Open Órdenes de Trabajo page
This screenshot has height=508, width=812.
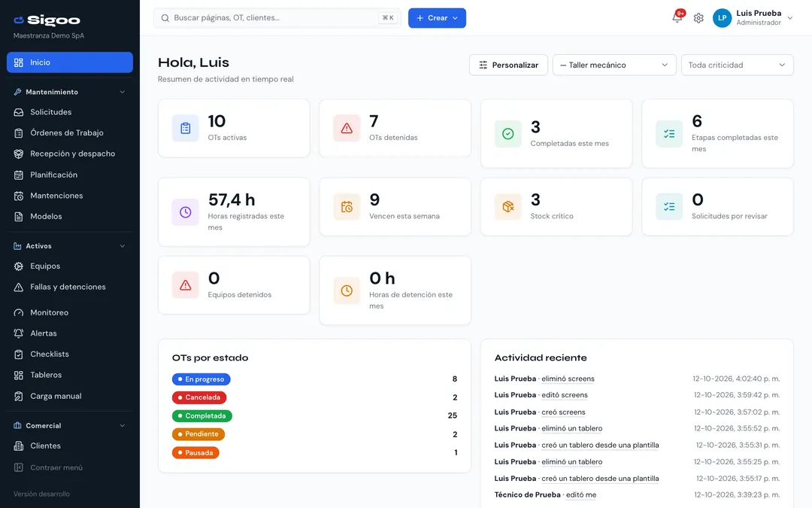(x=70, y=132)
